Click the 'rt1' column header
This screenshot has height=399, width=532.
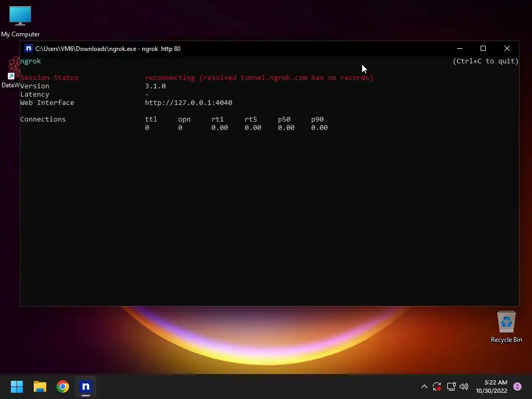[x=218, y=119]
